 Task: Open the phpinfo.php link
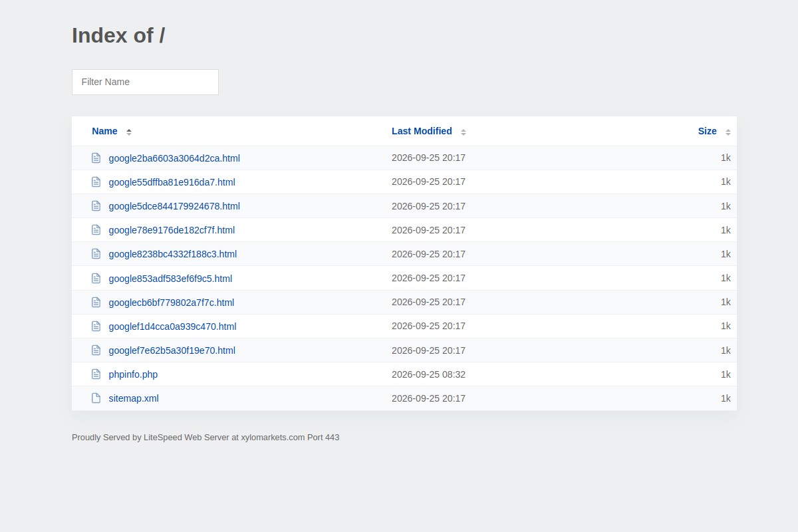(x=133, y=374)
